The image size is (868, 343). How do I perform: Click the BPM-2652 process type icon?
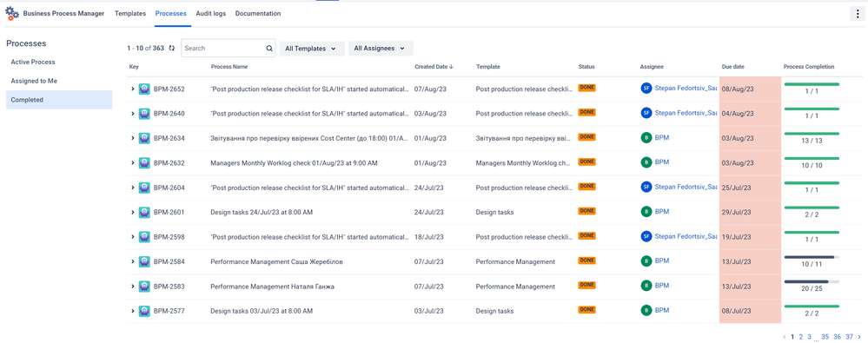coord(144,89)
